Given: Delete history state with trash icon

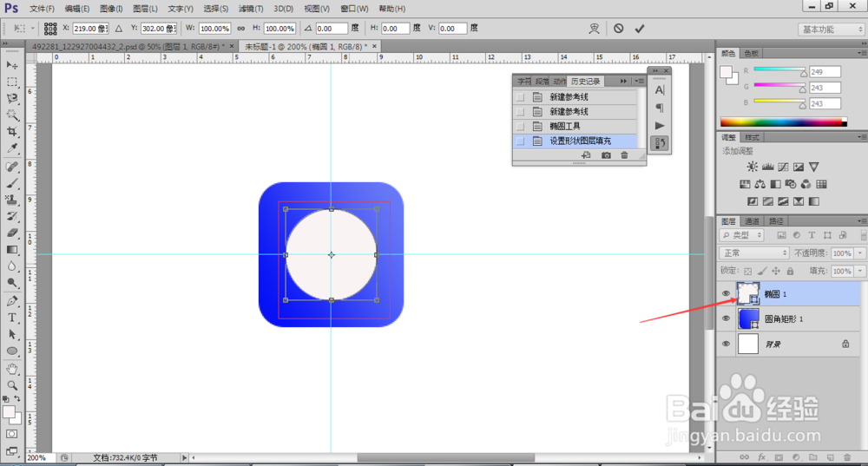Looking at the screenshot, I should point(624,155).
